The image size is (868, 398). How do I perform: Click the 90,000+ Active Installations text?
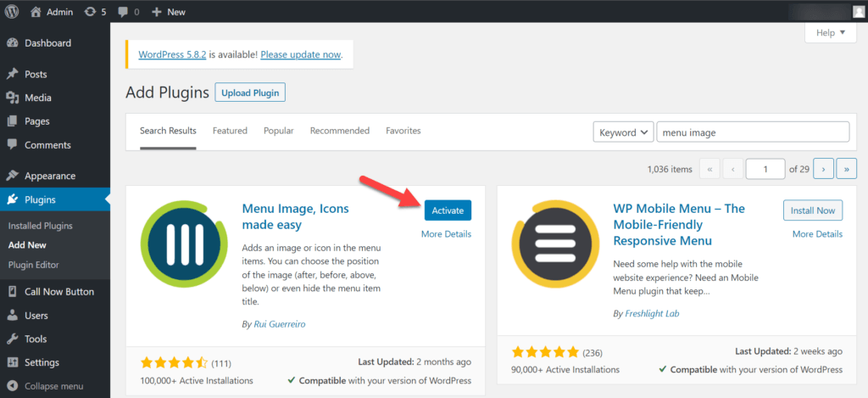tap(565, 370)
